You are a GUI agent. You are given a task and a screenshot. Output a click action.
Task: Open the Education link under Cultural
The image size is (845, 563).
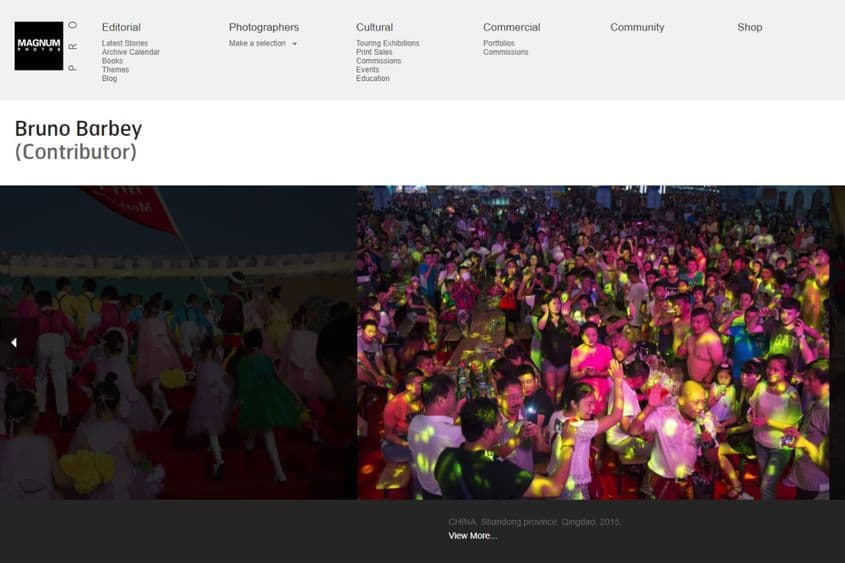372,79
